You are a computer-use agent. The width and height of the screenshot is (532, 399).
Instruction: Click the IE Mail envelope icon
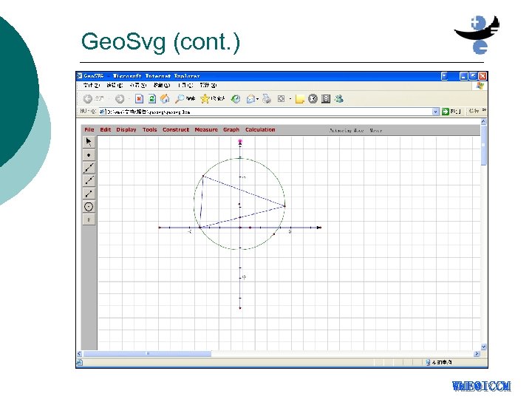pyautogui.click(x=250, y=99)
